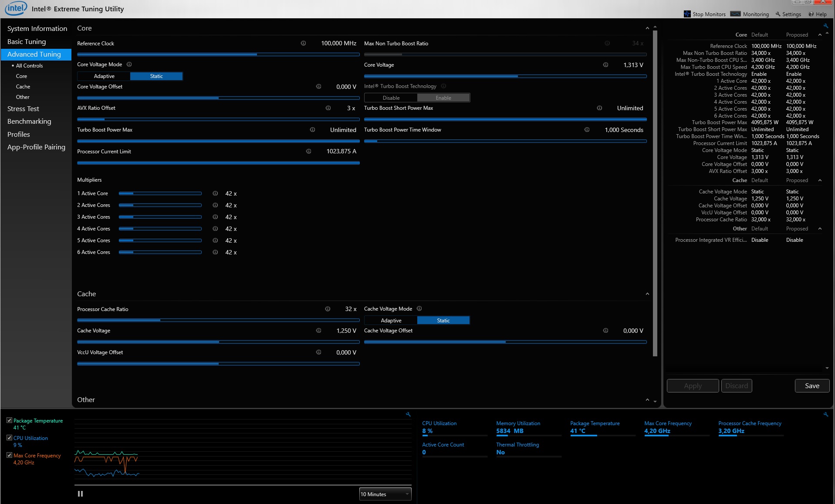Collapse the Core section in main panel
Viewport: 835px width, 504px height.
coord(647,28)
